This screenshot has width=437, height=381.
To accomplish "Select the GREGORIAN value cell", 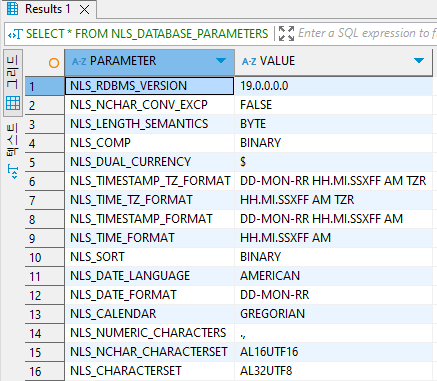I will click(333, 314).
